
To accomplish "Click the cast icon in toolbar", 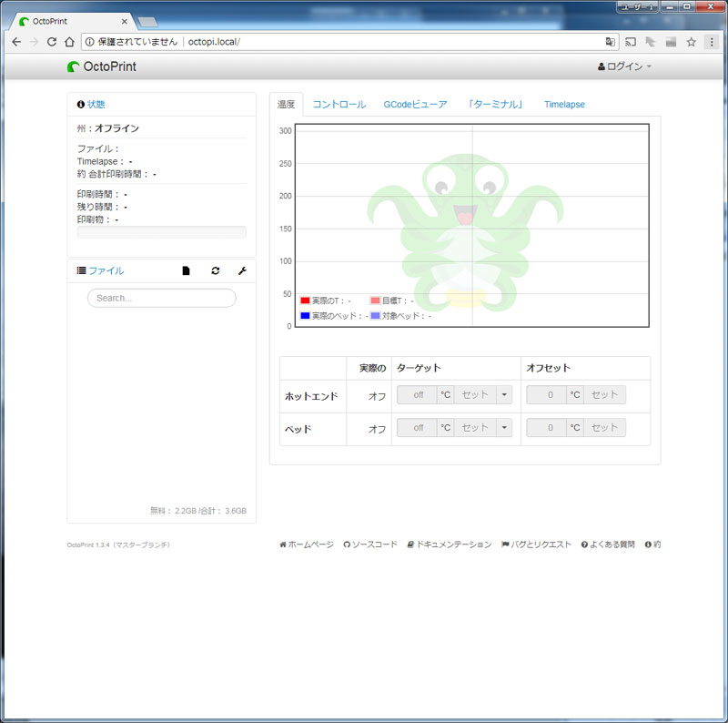I will click(x=630, y=42).
